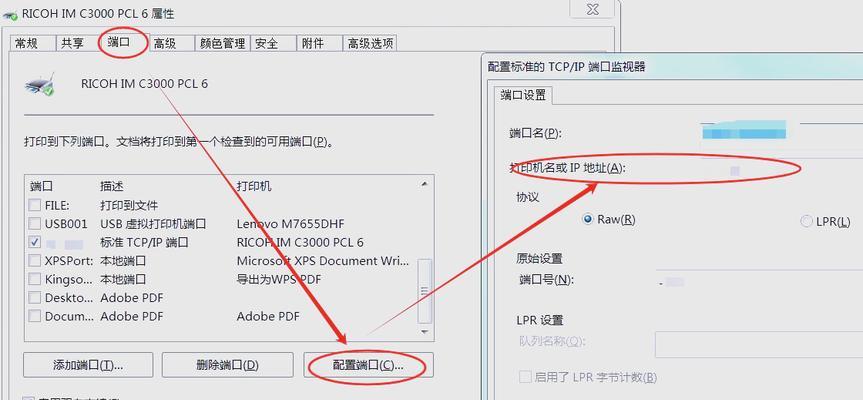Select 导出为WPS PDF row text

(x=278, y=279)
